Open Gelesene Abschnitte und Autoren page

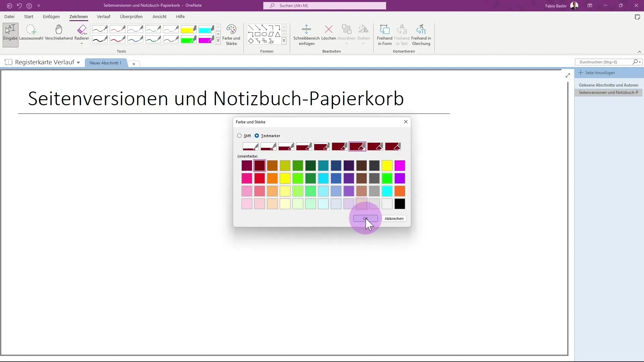[x=608, y=85]
